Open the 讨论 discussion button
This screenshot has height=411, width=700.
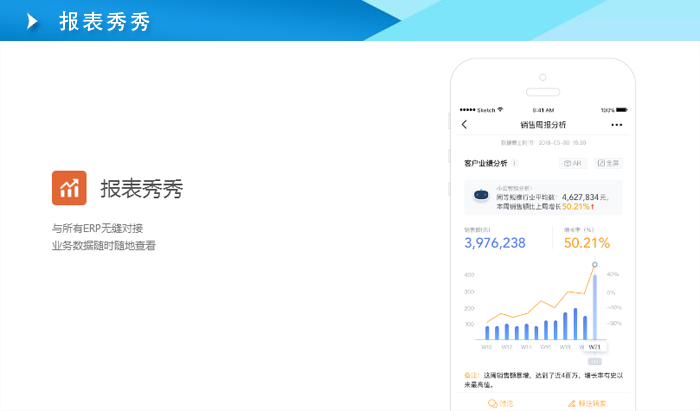tap(501, 403)
